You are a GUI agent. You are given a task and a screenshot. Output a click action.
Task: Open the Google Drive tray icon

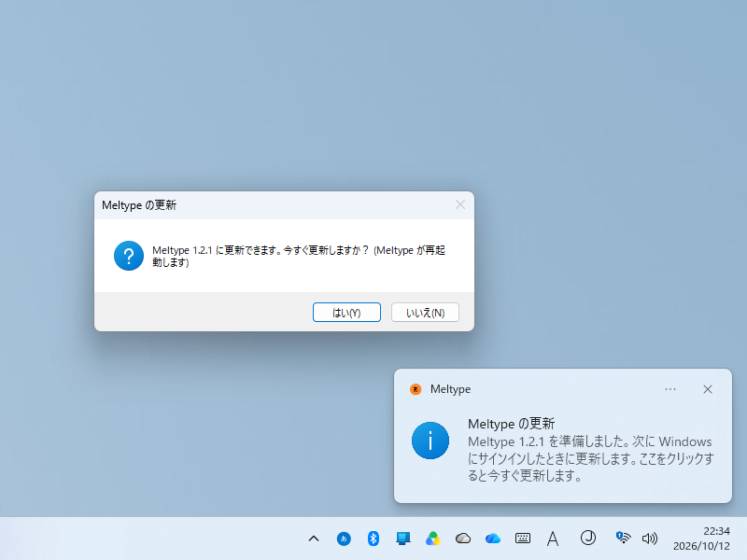pos(433,539)
